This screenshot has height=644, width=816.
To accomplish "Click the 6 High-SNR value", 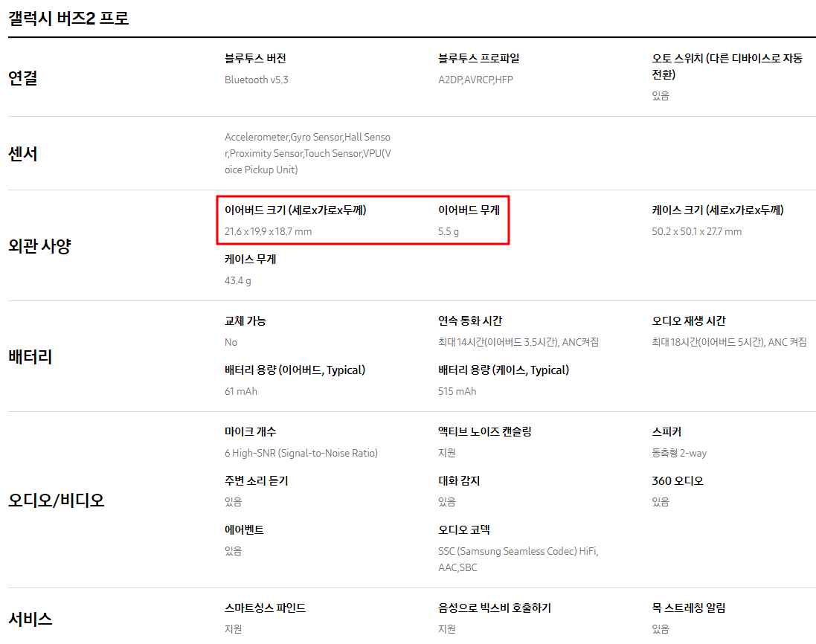I will click(x=301, y=453).
